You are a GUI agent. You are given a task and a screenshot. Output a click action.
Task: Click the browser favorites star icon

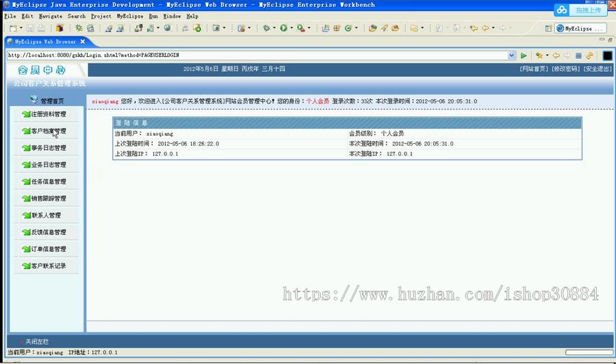point(539,55)
